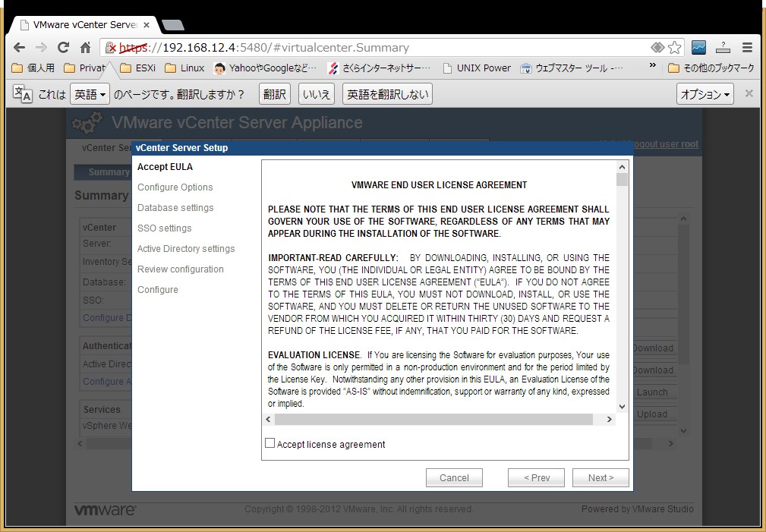Click EULA scrollbar down arrow
766x532 pixels.
click(622, 407)
